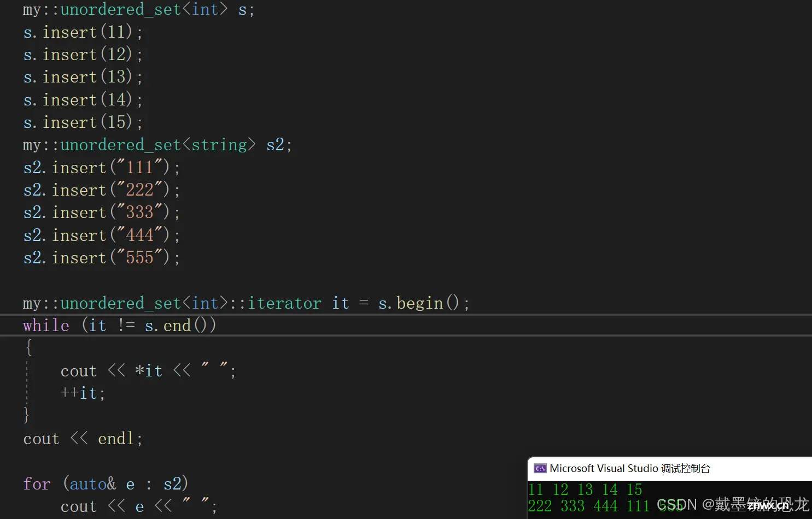This screenshot has width=812, height=519.
Task: Click the 'cout << endl;' line
Action: [x=83, y=439]
